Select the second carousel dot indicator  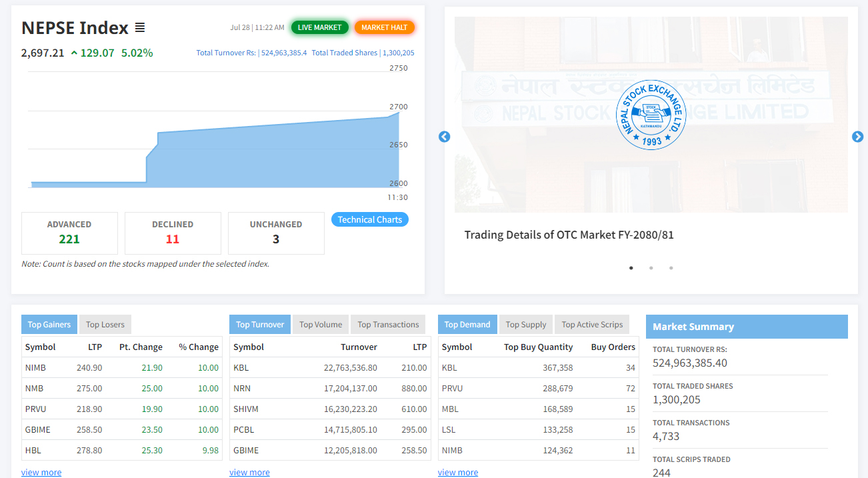pos(651,268)
